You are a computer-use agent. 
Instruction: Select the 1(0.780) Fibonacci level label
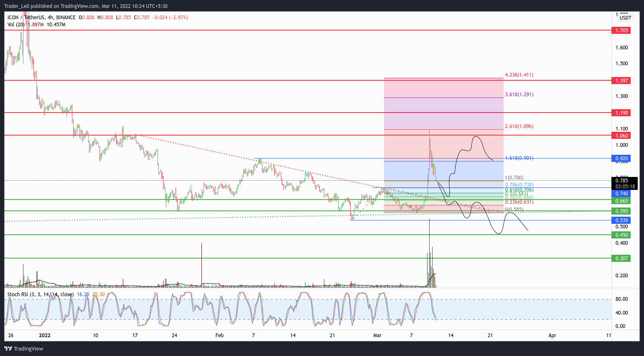point(514,178)
